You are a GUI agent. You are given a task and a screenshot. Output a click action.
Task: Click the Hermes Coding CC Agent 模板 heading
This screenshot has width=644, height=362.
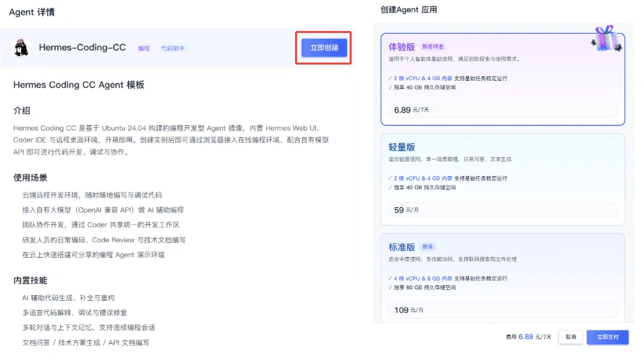pyautogui.click(x=79, y=85)
